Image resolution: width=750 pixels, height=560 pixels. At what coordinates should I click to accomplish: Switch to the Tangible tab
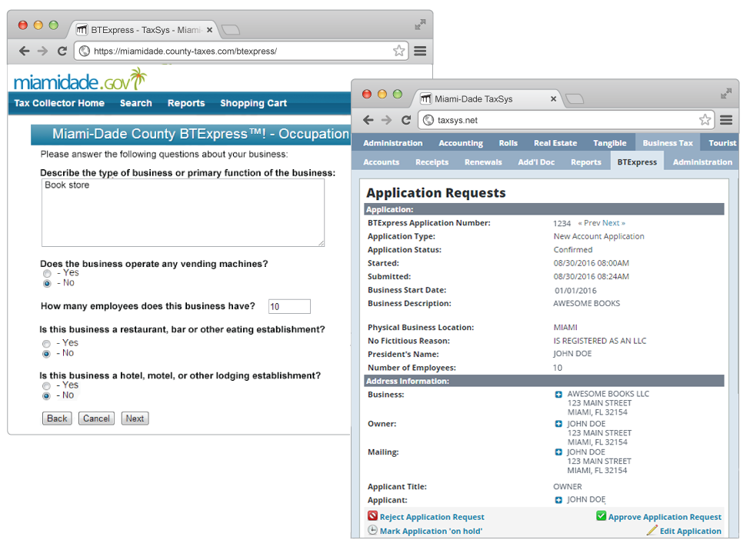(x=609, y=143)
